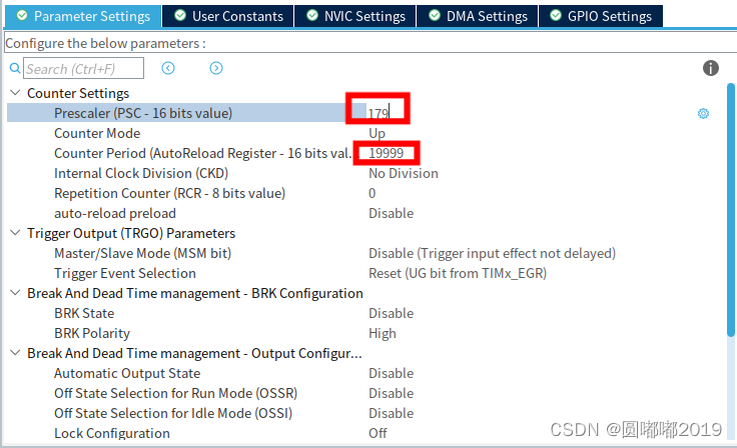Edit the Counter Period value 19999
The width and height of the screenshot is (737, 448).
[386, 153]
